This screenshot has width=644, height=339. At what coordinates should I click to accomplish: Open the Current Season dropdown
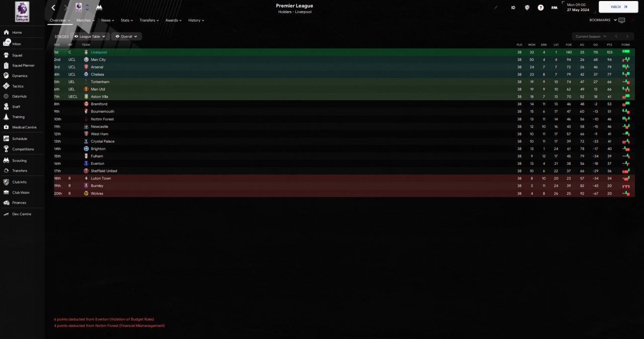(590, 36)
